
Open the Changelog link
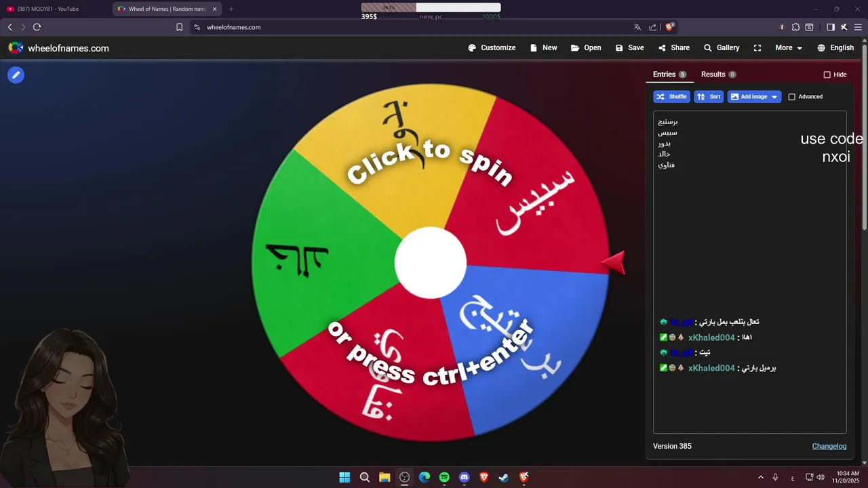[x=829, y=446]
